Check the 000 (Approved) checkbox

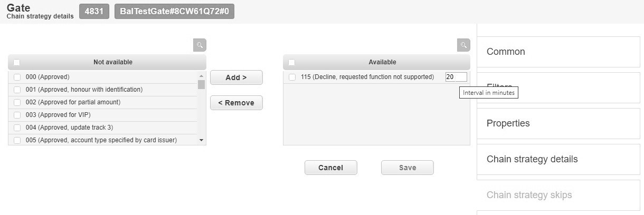click(x=17, y=77)
